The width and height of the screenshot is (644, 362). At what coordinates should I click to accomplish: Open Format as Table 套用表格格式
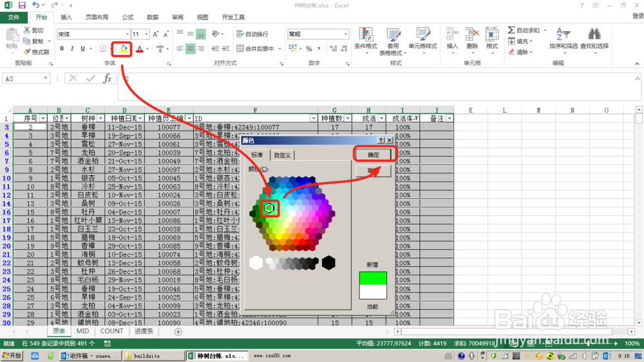393,42
